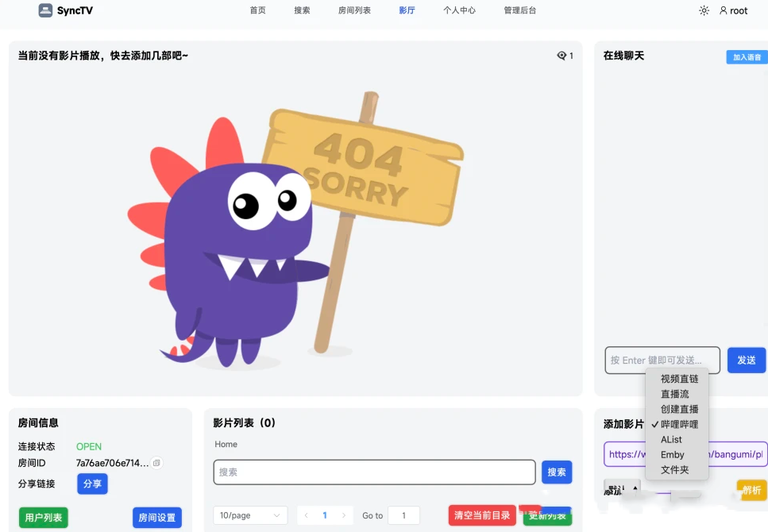
Task: Click the Go to page number field
Action: click(403, 515)
